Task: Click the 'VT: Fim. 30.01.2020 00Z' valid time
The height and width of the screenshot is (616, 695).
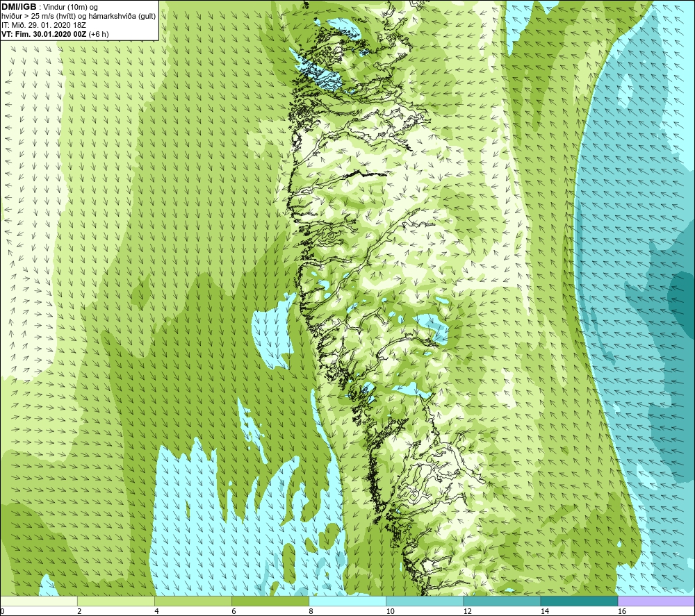Action: (44, 34)
